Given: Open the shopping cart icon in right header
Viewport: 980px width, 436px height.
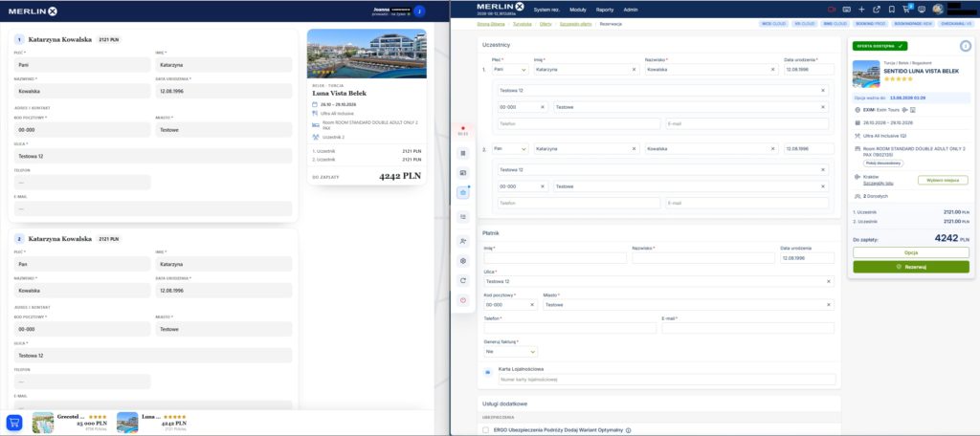Looking at the screenshot, I should [x=906, y=10].
